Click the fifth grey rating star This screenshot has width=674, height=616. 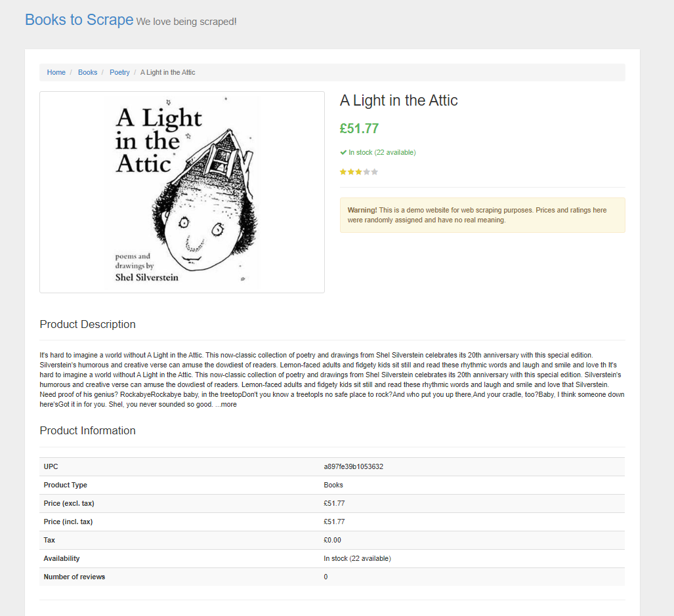(x=375, y=172)
